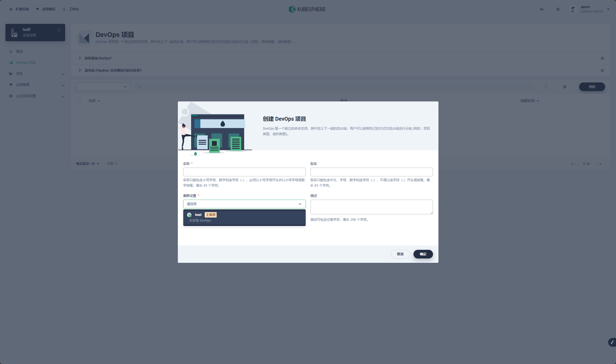Click the host cluster icon in dropdown

click(189, 215)
